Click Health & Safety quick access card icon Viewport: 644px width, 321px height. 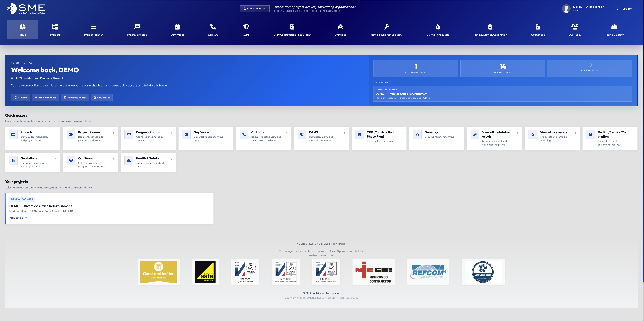129,160
